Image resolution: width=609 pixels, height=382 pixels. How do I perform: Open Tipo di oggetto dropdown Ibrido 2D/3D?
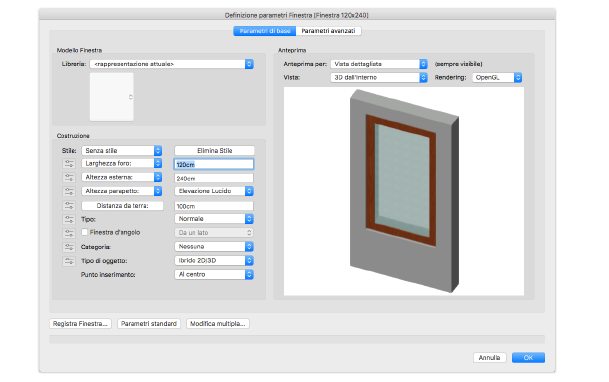(x=214, y=260)
